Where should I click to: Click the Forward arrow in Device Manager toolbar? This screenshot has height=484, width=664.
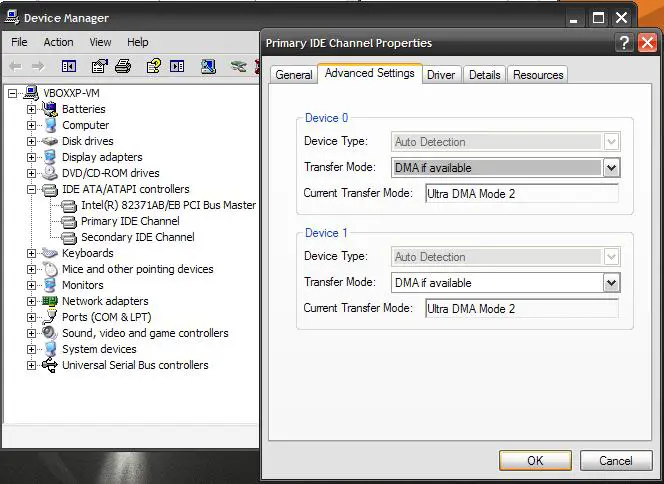click(38, 66)
